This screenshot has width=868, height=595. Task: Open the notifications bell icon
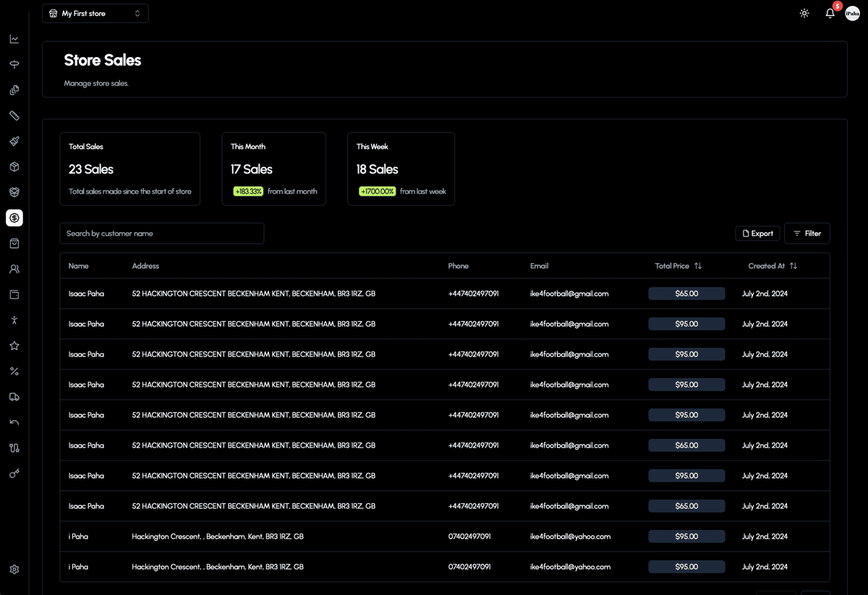[830, 14]
